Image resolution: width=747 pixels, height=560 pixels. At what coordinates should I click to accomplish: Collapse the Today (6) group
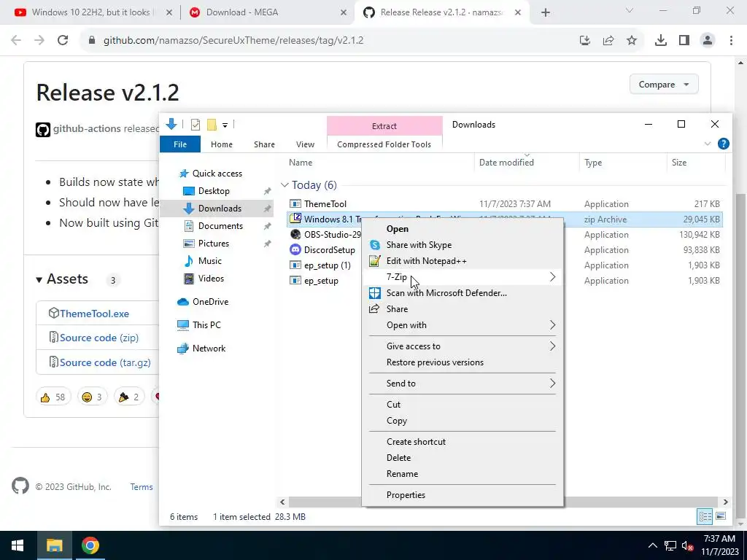(285, 184)
